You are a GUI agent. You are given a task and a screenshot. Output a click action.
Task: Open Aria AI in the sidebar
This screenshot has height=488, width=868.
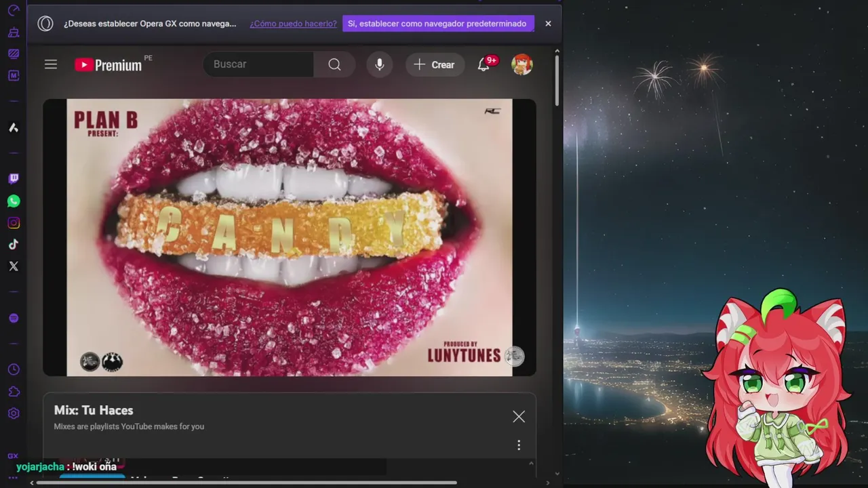pos(14,127)
